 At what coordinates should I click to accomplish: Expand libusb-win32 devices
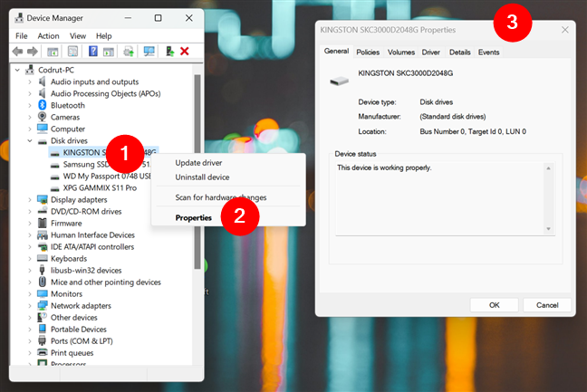pyautogui.click(x=30, y=270)
